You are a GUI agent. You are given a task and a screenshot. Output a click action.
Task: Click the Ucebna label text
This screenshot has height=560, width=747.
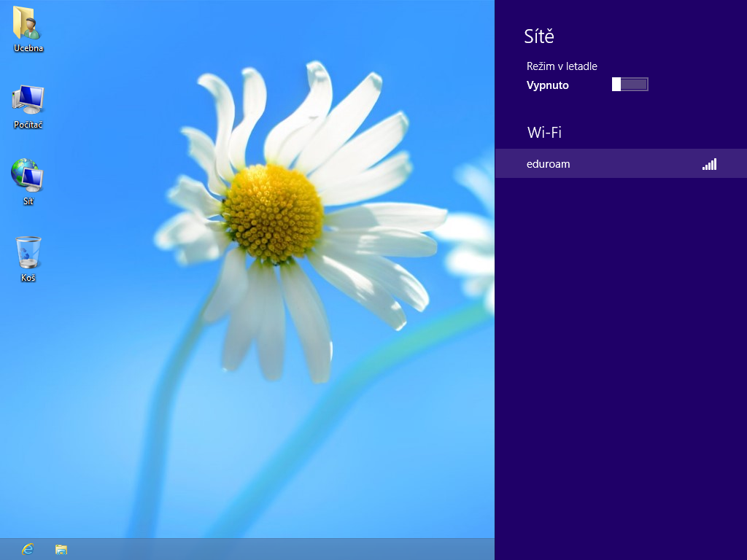(x=28, y=48)
